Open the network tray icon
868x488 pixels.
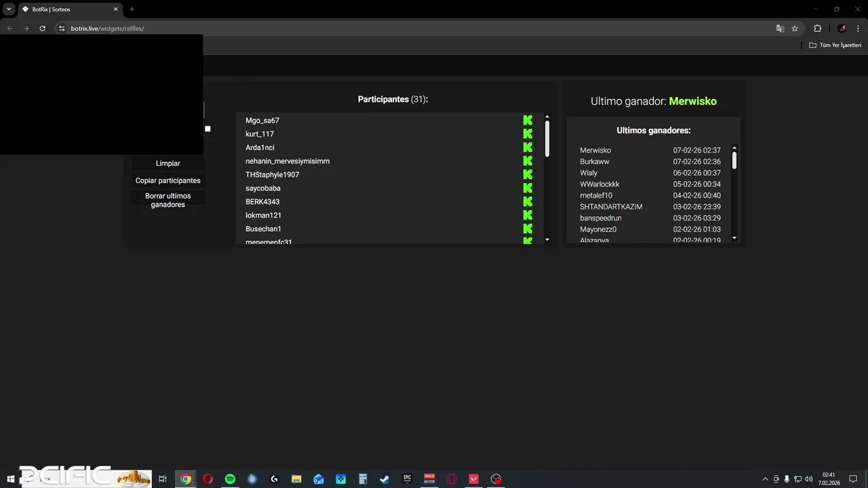(797, 479)
